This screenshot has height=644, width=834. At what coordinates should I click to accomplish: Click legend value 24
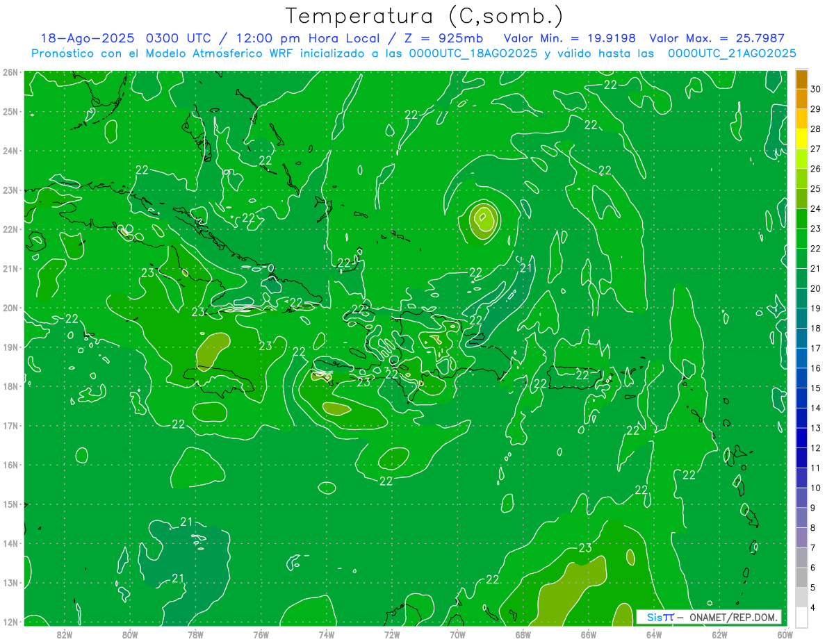pos(815,208)
